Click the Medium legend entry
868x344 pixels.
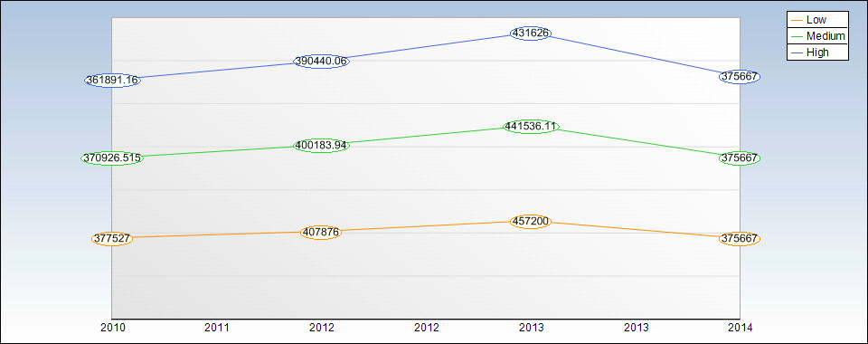[x=817, y=35]
